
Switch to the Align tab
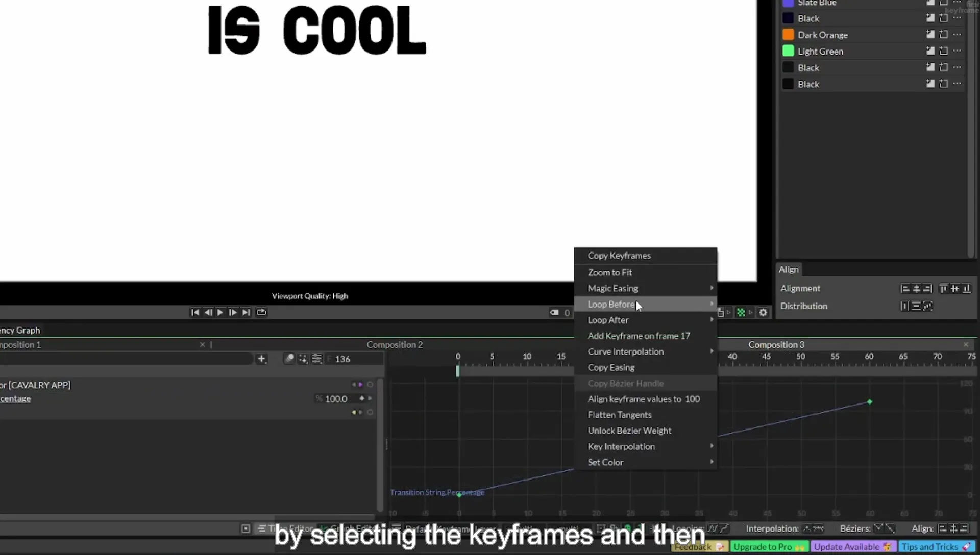tap(789, 269)
